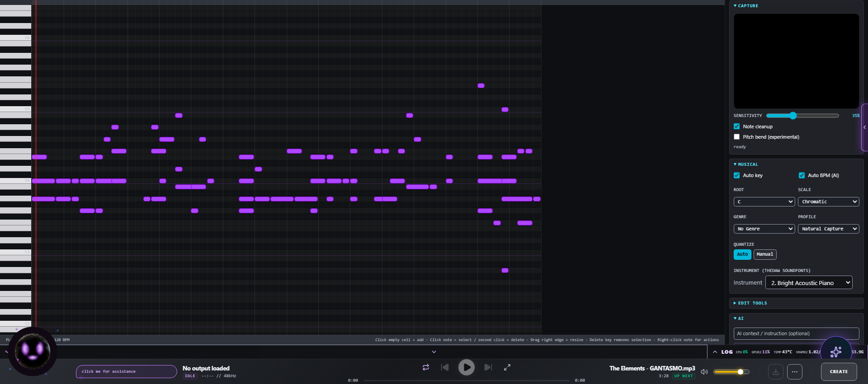Collapse the CAPTURE section
Viewport: 868px width, 384px height.
pos(746,6)
